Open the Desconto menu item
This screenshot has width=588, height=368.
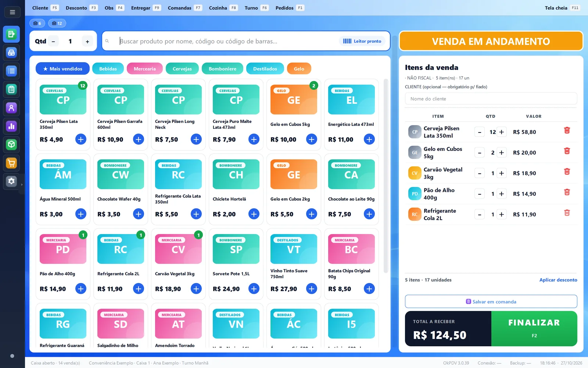[82, 8]
